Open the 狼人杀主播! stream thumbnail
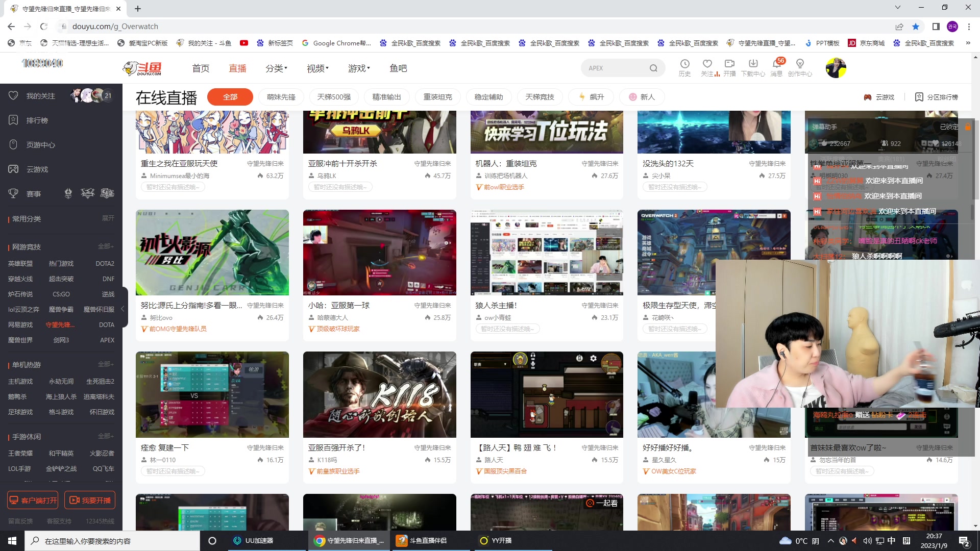 547,253
